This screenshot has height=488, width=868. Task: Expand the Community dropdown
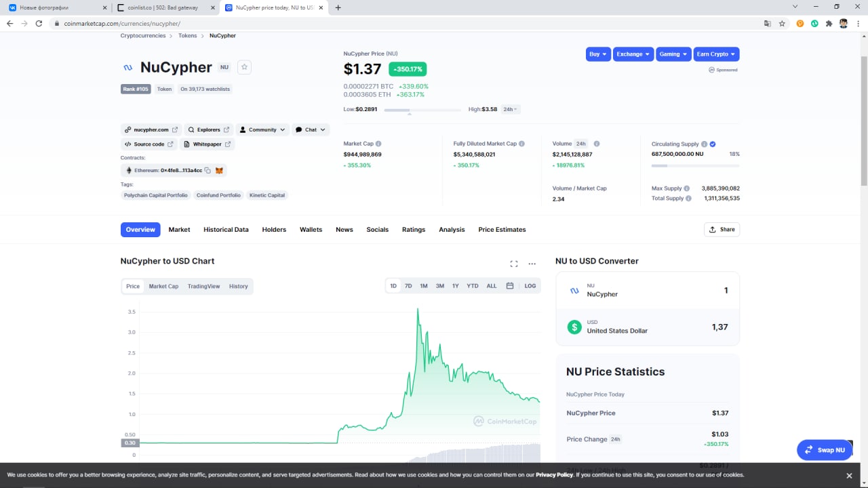262,129
